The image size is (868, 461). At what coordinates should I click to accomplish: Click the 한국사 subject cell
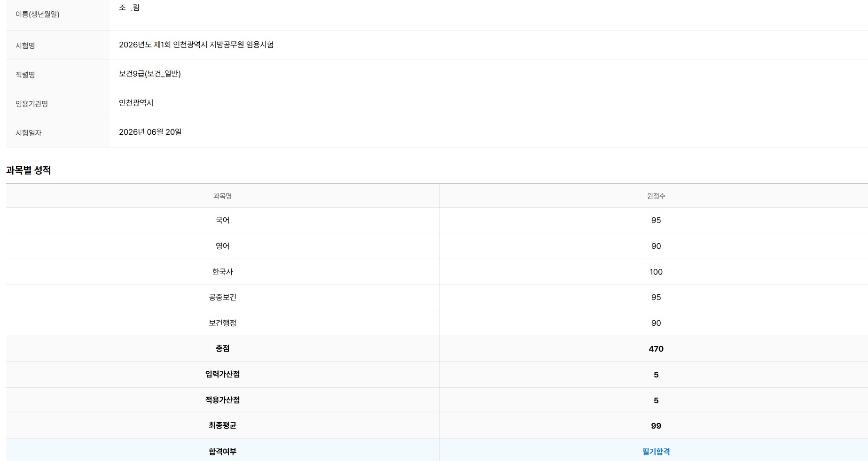click(222, 272)
